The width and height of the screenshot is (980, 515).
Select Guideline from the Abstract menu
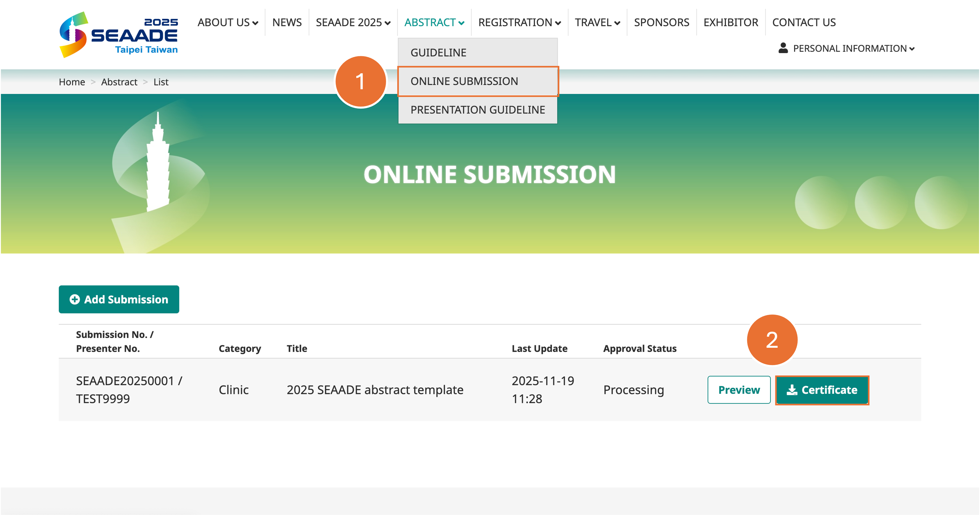pyautogui.click(x=438, y=52)
